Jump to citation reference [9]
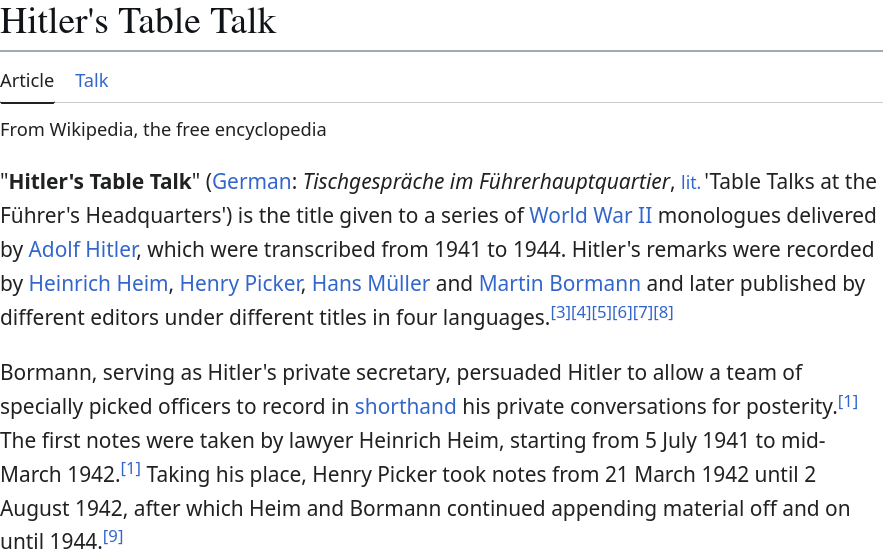883x560 pixels. [113, 536]
